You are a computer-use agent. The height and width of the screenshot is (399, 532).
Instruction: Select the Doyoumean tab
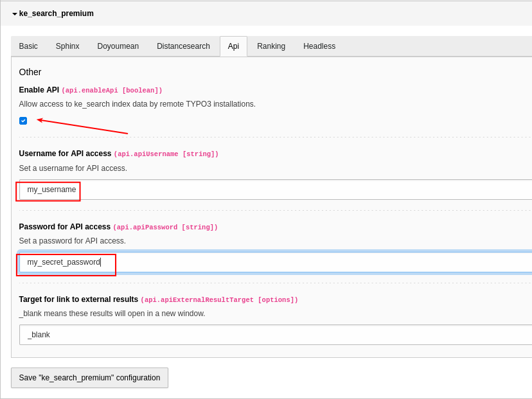[118, 46]
